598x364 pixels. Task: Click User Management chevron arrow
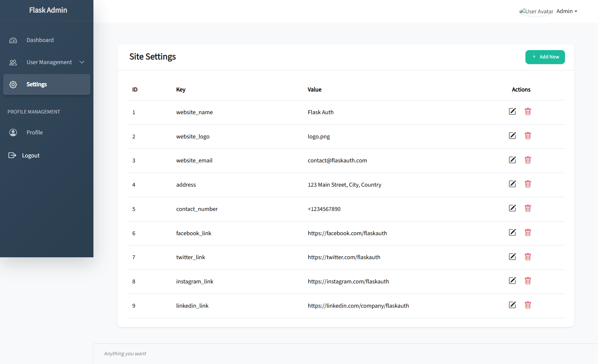point(82,62)
